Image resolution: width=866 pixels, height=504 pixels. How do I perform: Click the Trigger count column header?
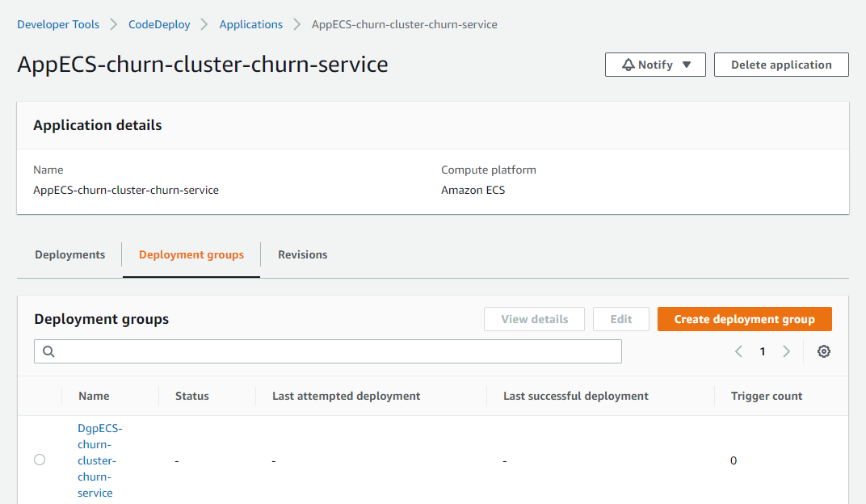[766, 396]
